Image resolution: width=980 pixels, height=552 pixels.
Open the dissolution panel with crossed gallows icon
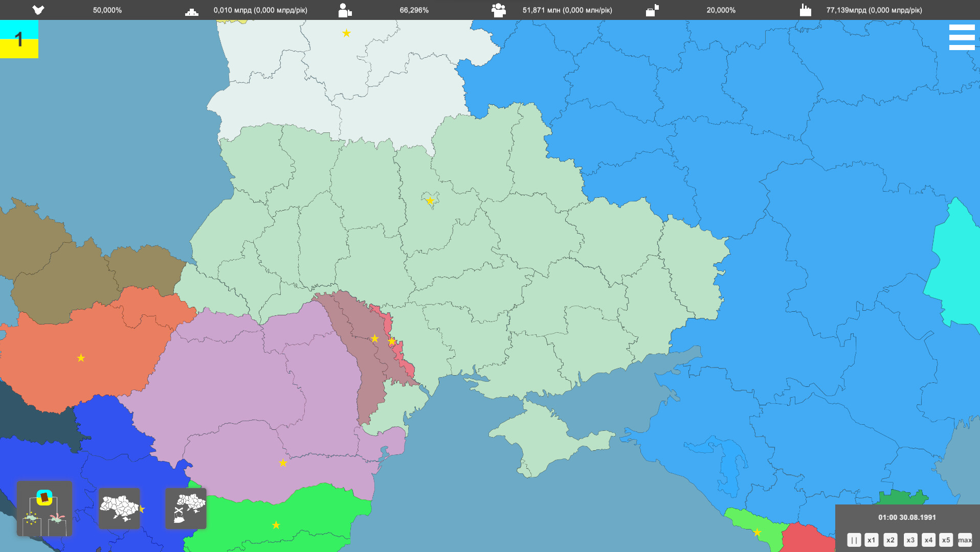click(185, 509)
